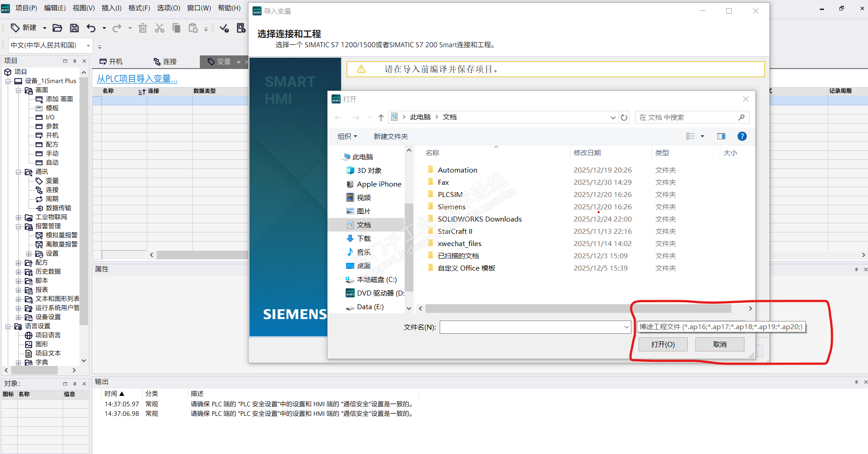
Task: Click the scissors cut icon
Action: click(159, 28)
